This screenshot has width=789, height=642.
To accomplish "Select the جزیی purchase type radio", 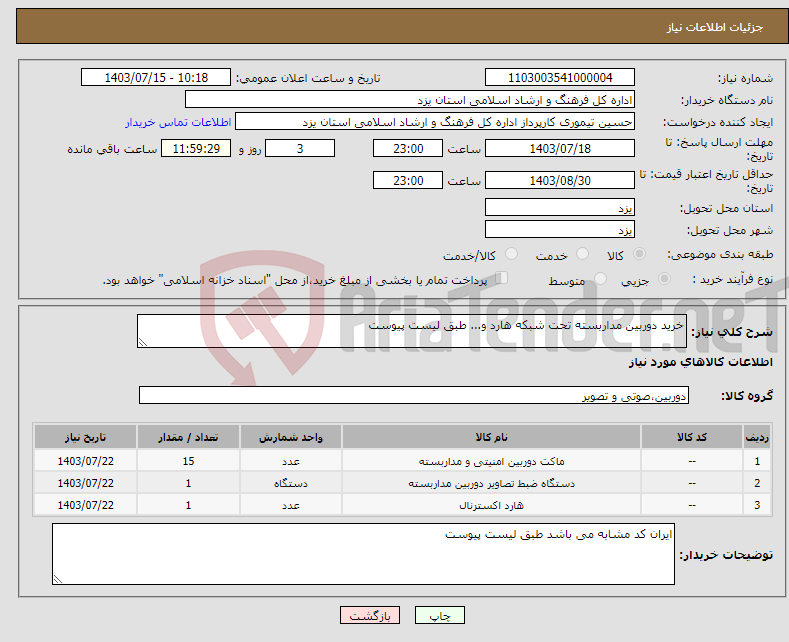I will tap(664, 279).
